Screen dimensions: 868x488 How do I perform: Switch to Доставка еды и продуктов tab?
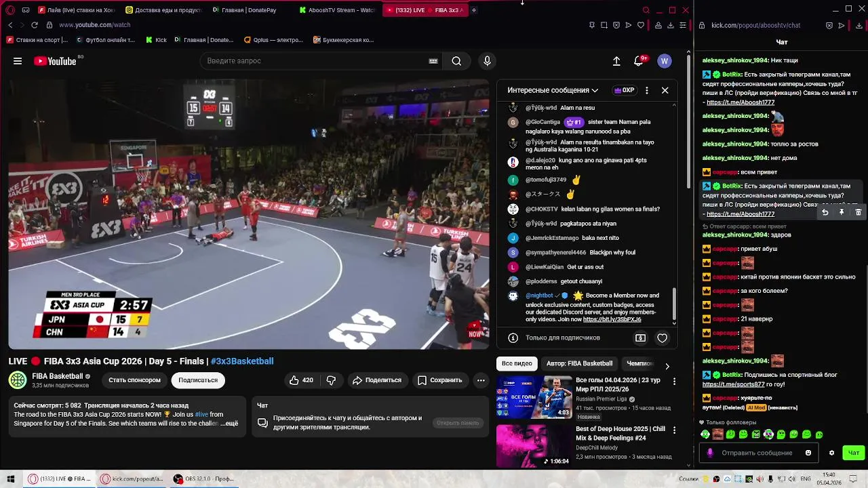(164, 10)
